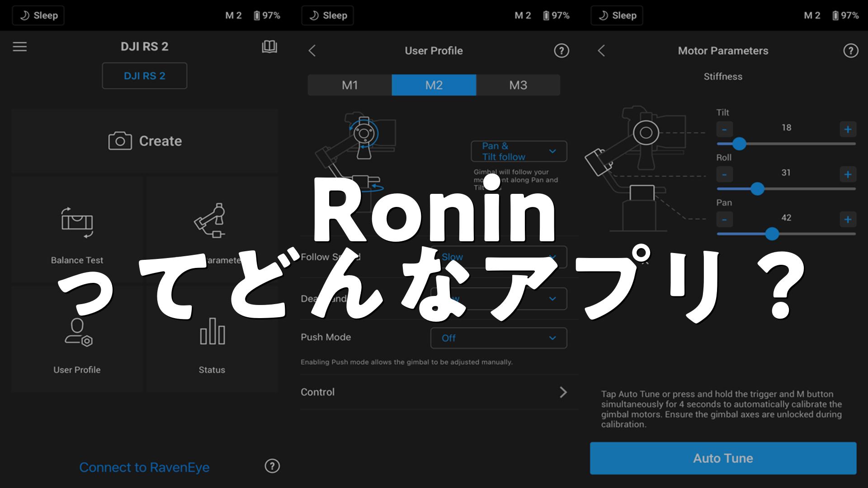Open the Balance Test icon
This screenshot has width=868, height=488.
click(x=77, y=222)
